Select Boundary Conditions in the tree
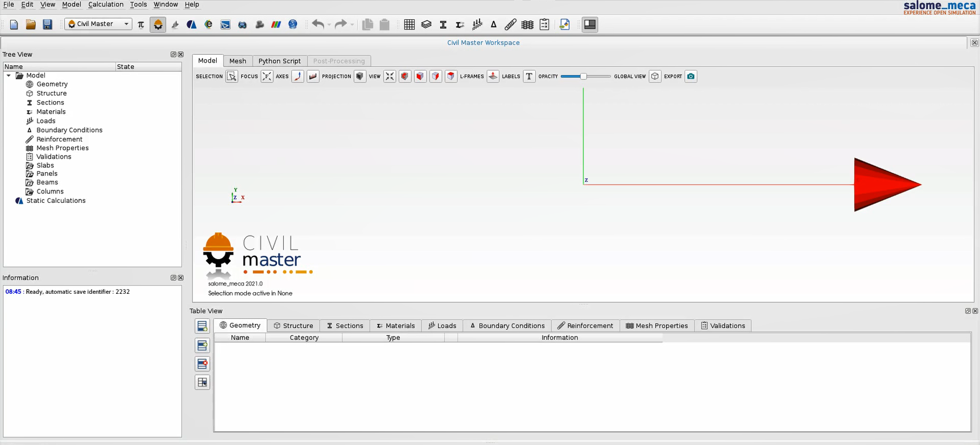This screenshot has height=445, width=980. click(69, 130)
